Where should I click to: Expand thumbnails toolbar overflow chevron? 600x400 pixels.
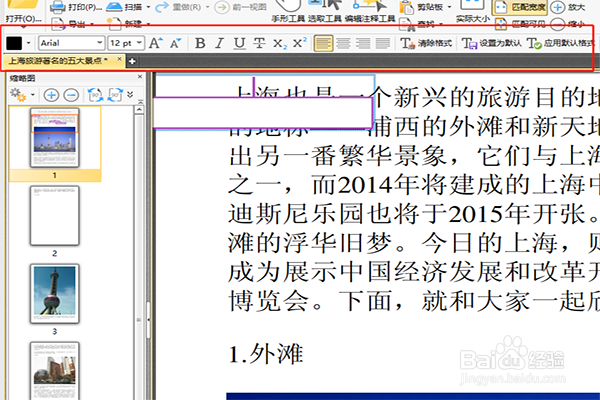tap(130, 94)
